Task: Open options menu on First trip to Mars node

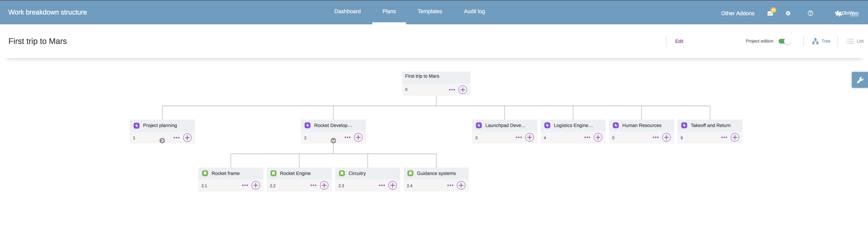Action: (x=452, y=90)
